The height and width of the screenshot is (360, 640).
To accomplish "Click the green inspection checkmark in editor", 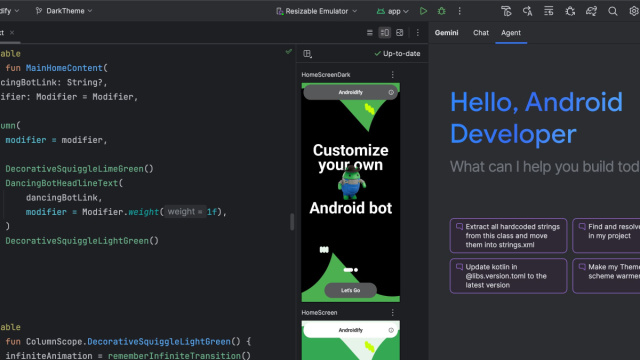I will 289,52.
